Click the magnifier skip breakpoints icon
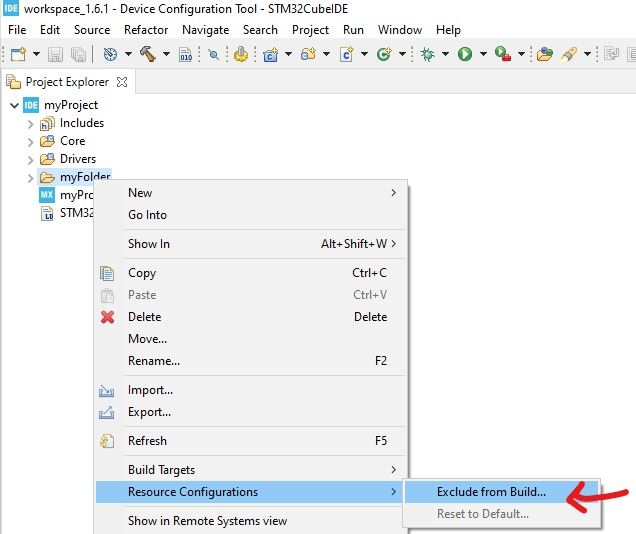The height and width of the screenshot is (534, 636). (213, 54)
